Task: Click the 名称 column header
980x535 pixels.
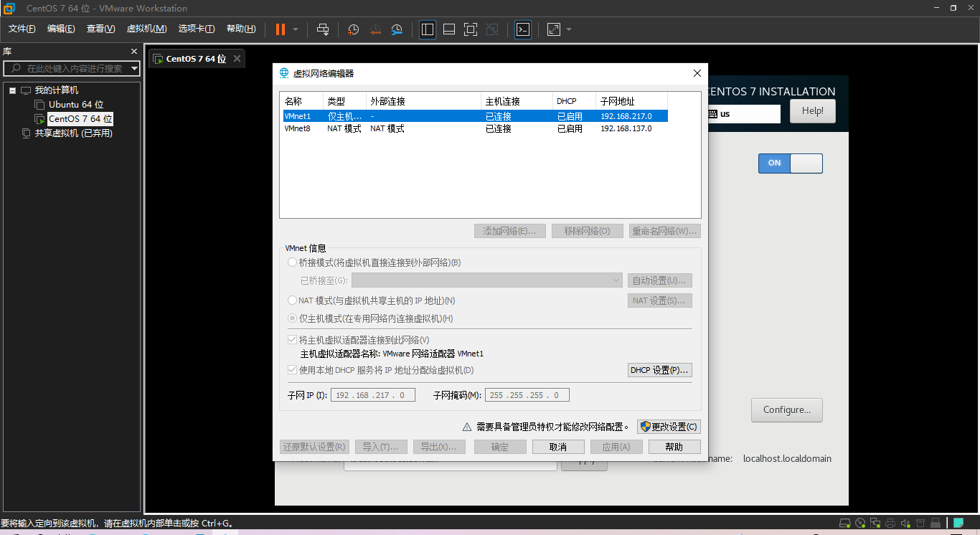Action: 301,101
